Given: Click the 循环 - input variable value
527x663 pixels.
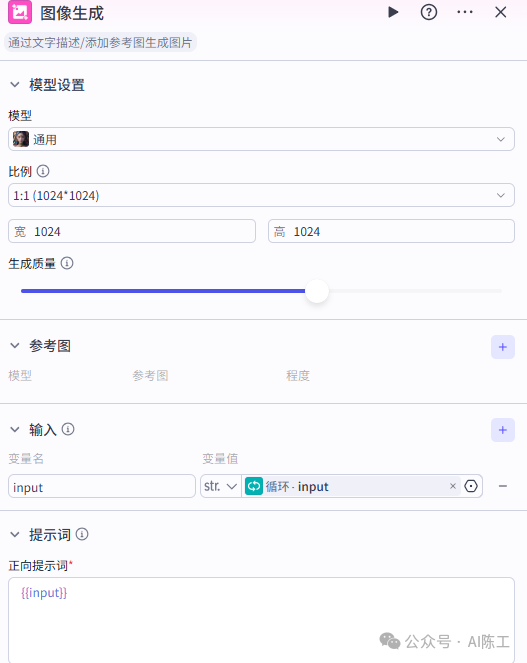Looking at the screenshot, I should [352, 486].
